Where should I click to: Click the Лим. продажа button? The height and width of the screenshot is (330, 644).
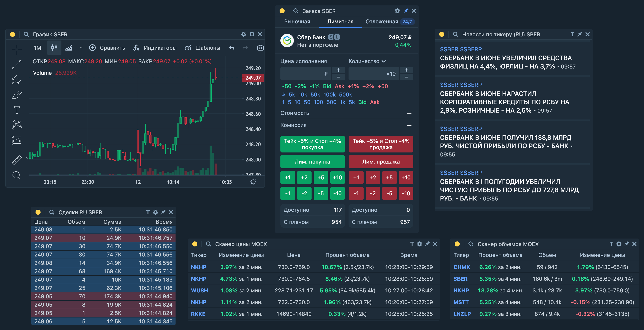pos(381,162)
